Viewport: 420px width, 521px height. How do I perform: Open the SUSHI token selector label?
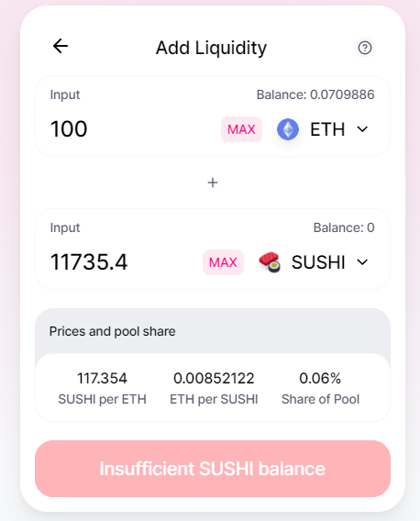[318, 262]
